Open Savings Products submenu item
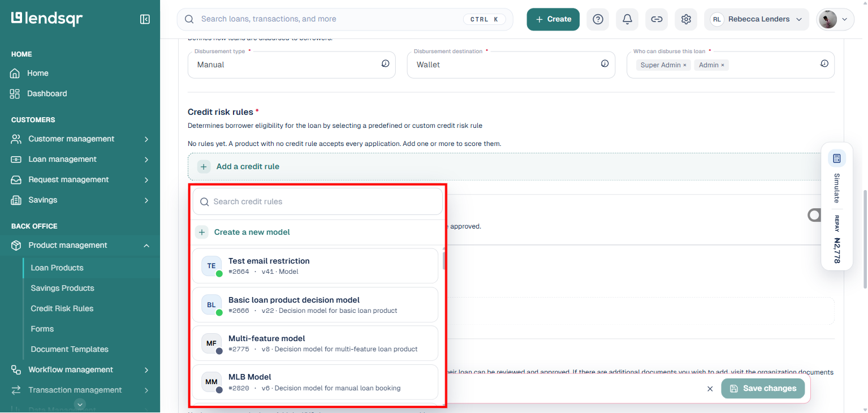868x413 pixels. (x=62, y=288)
